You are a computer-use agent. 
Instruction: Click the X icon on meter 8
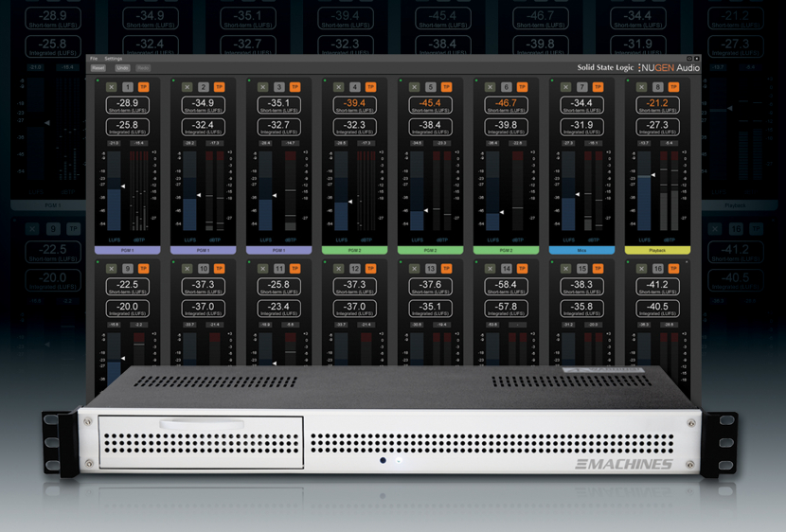(x=641, y=87)
